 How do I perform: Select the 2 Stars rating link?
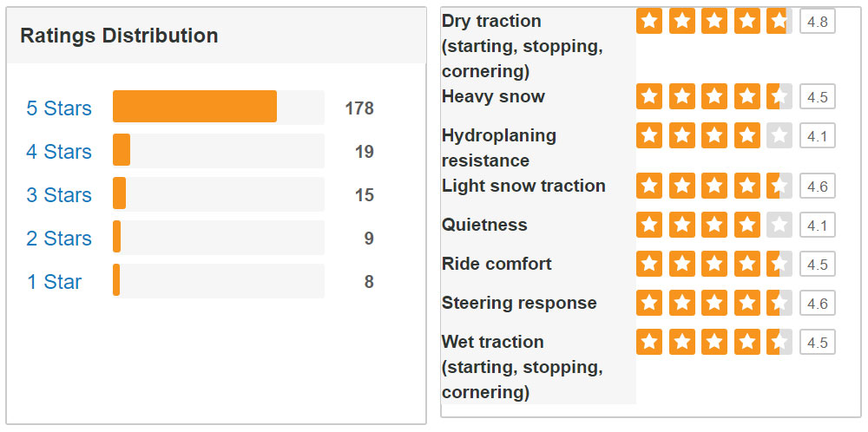[59, 238]
